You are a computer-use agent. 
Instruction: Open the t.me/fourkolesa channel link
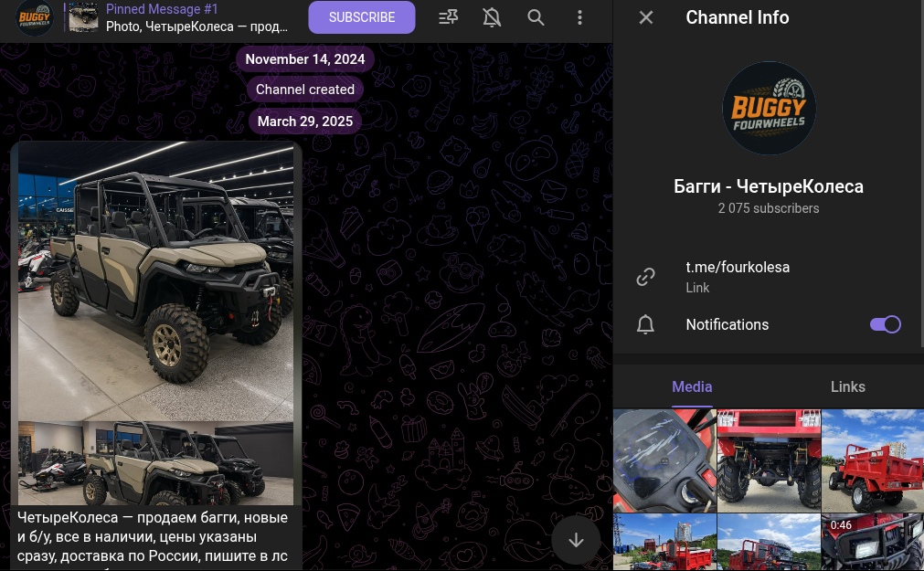(738, 268)
